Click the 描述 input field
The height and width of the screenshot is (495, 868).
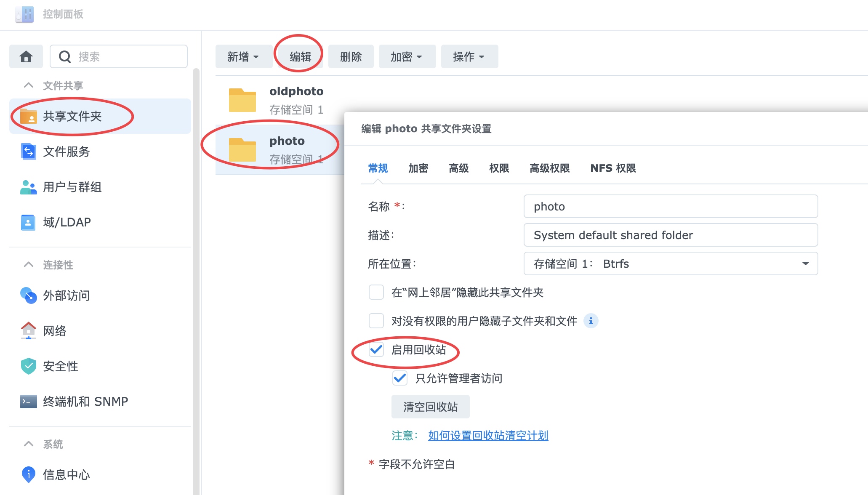(671, 235)
